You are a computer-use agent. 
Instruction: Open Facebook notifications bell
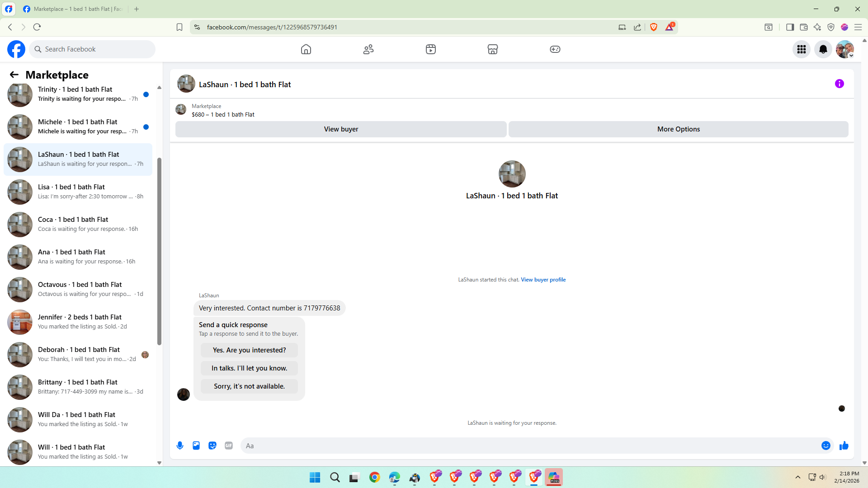(x=823, y=49)
